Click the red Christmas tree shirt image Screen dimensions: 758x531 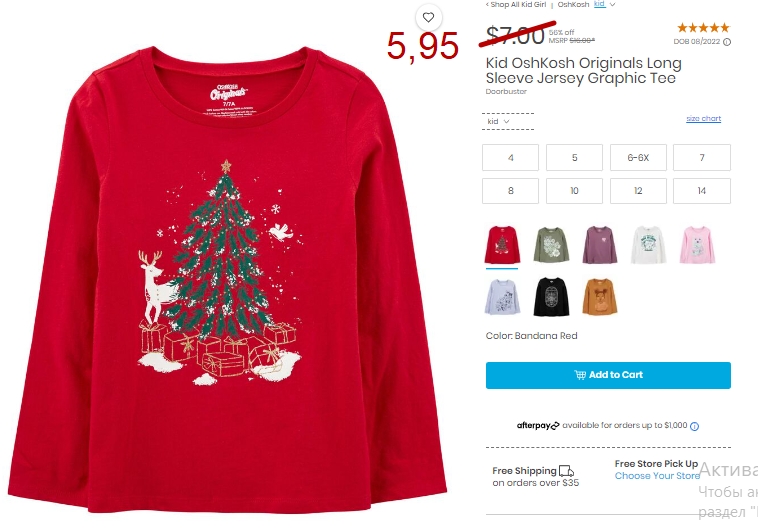tap(227, 278)
